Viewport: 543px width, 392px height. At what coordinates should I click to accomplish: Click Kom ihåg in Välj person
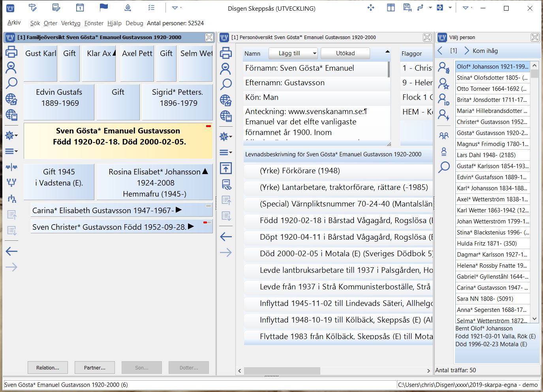[x=485, y=51]
